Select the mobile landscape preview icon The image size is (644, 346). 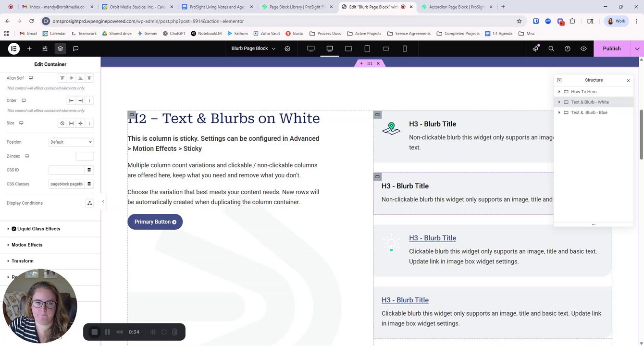tap(386, 49)
